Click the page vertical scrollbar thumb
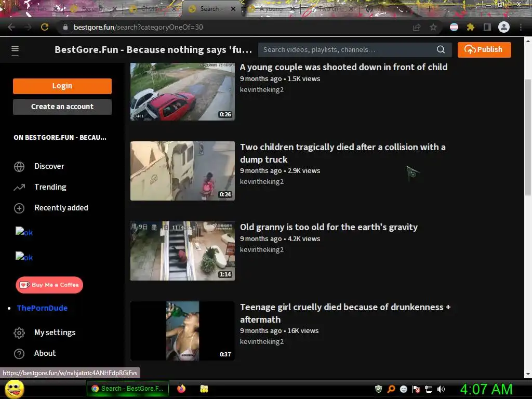Image resolution: width=532 pixels, height=399 pixels. [x=528, y=137]
